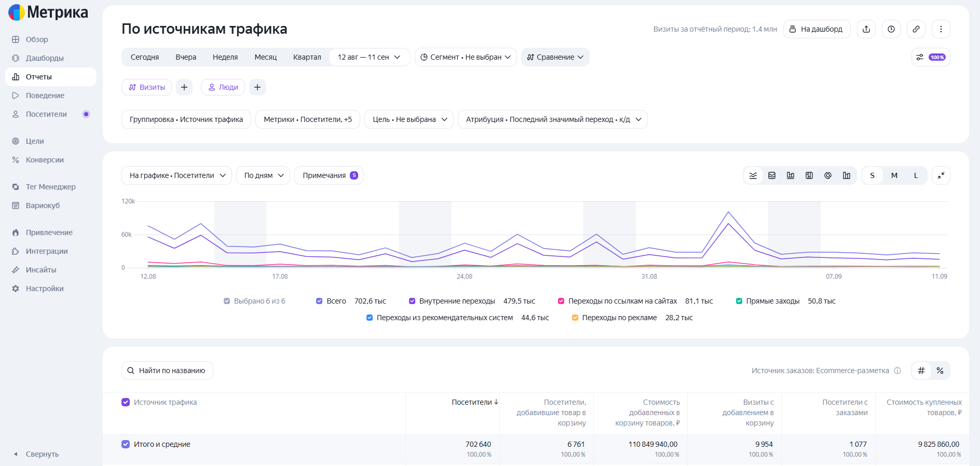Expand the Сегмент • Не выбран dropdown
This screenshot has height=466, width=980.
(466, 57)
